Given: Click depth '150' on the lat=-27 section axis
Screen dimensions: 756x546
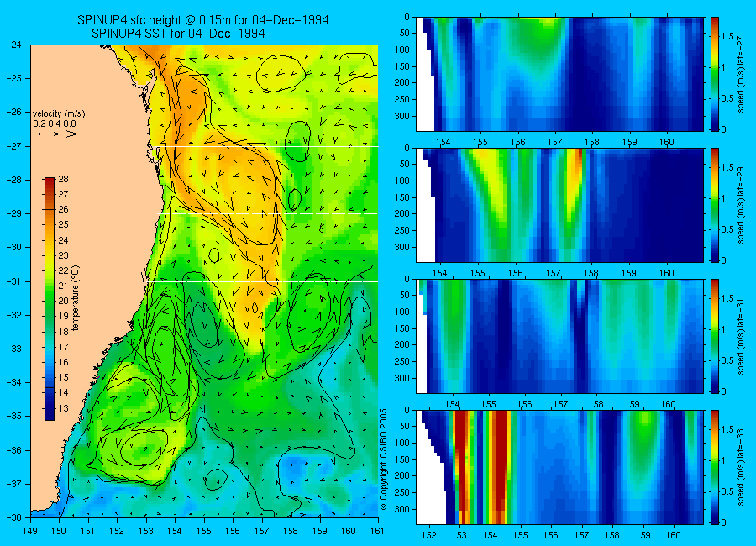Looking at the screenshot, I should tap(402, 66).
